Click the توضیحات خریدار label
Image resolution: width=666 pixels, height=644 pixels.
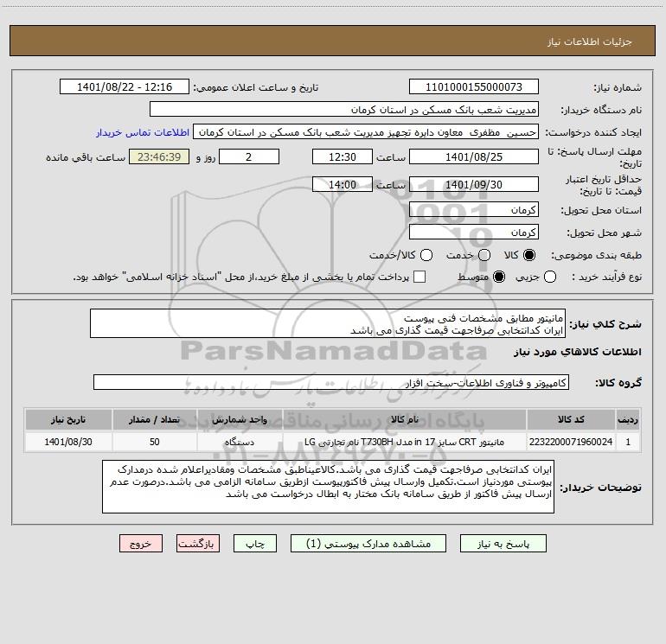(x=600, y=488)
